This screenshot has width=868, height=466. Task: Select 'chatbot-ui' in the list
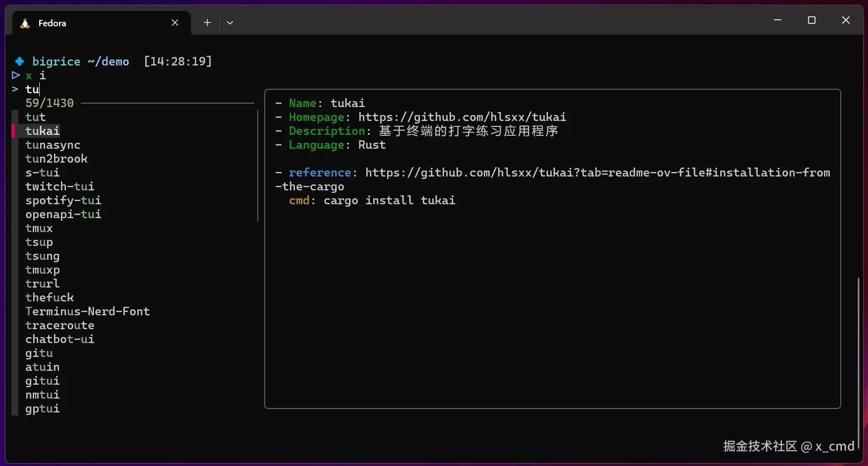point(60,339)
